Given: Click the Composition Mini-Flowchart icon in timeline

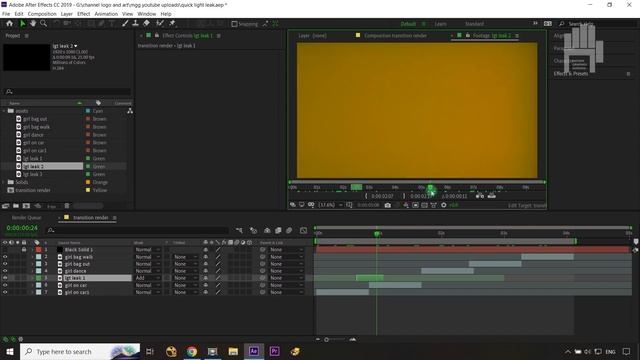Looking at the screenshot, I should click(x=239, y=231).
